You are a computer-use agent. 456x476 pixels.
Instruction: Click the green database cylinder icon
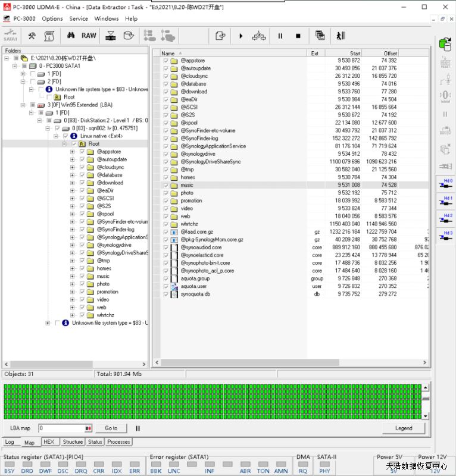[445, 44]
